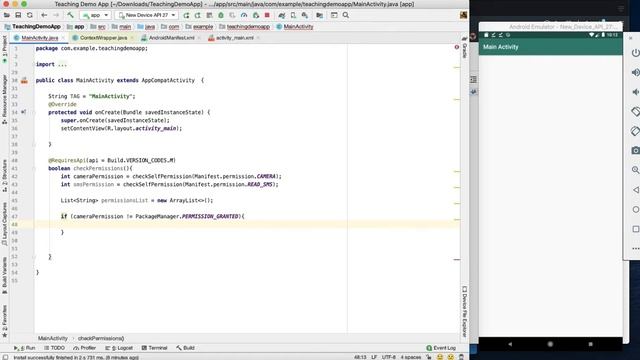Click the emulator volume down icon
Image resolution: width=640 pixels, height=360 pixels.
click(x=636, y=92)
